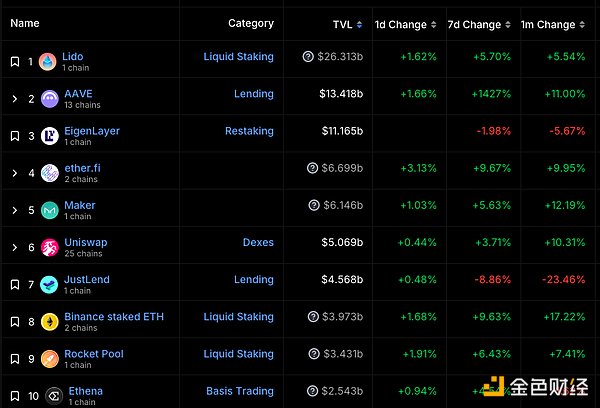The image size is (600, 408).
Task: Click the Rocket Pool logo
Action: coord(48,358)
